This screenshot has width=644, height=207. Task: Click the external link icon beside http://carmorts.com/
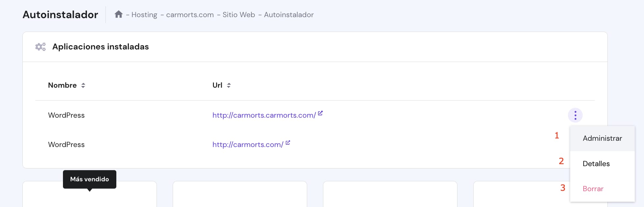[288, 143]
